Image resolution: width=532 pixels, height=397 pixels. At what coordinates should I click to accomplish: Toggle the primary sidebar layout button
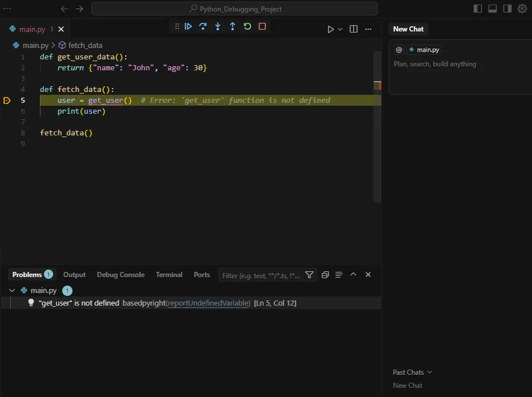(478, 9)
